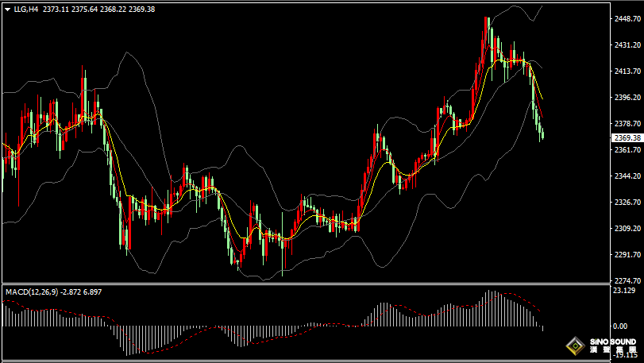Screen dimensions: 644x363
Task: Open the LLG,H4 chart dropdown triangle
Action: coord(7,10)
